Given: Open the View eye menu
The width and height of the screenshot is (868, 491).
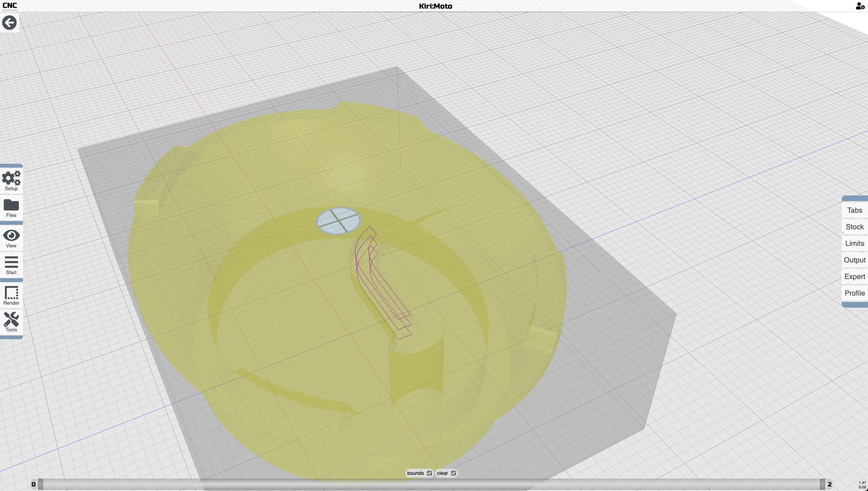Looking at the screenshot, I should pos(11,238).
